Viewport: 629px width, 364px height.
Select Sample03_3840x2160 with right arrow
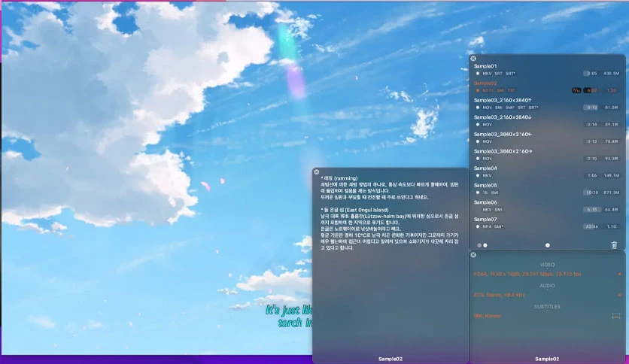(503, 151)
